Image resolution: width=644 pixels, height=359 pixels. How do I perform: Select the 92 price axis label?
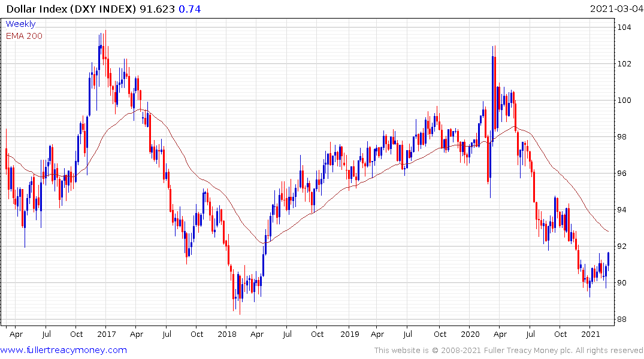coord(624,246)
